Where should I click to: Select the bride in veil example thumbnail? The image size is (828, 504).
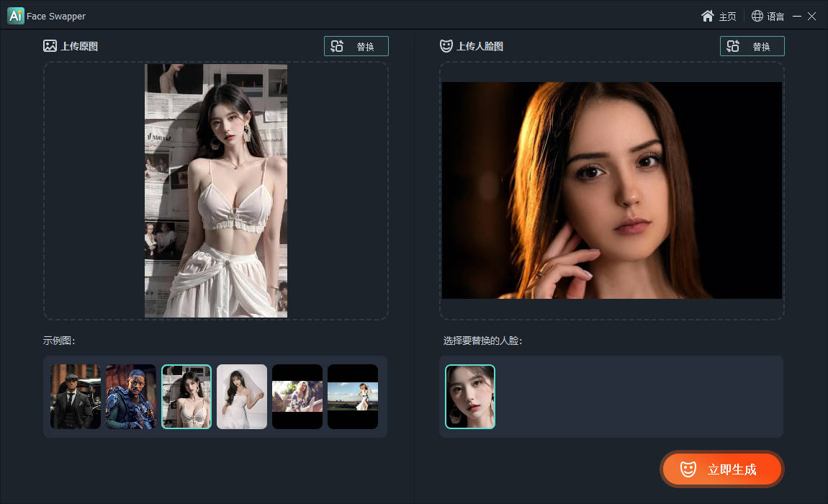tap(241, 396)
